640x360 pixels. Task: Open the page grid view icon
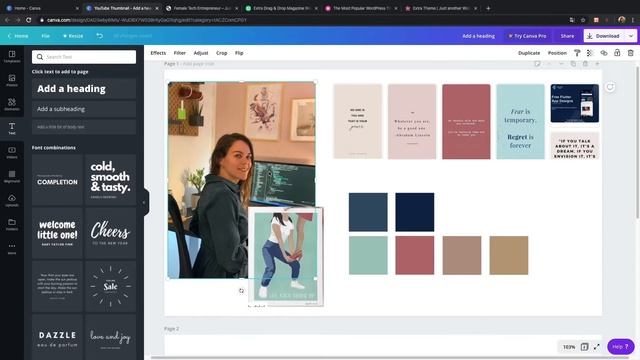click(584, 347)
